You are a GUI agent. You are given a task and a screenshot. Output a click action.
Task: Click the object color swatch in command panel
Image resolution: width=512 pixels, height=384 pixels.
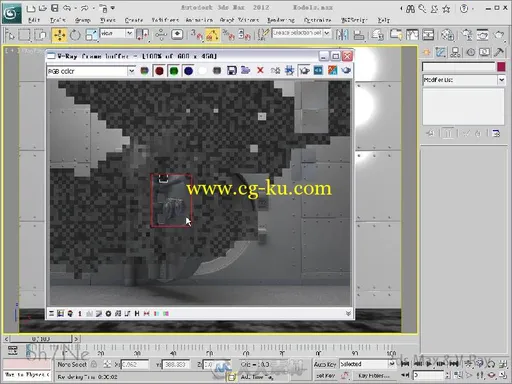coord(501,67)
